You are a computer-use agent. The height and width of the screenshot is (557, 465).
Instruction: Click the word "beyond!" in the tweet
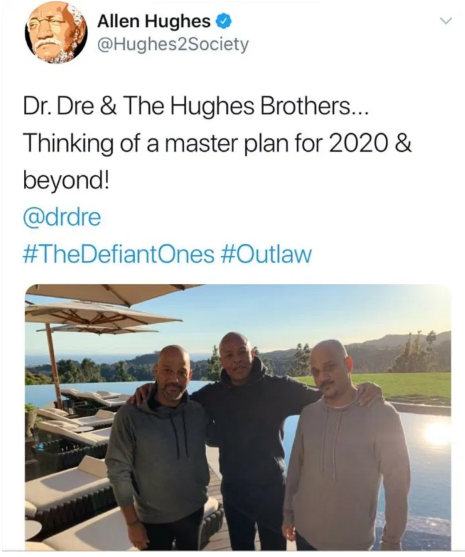pyautogui.click(x=67, y=181)
